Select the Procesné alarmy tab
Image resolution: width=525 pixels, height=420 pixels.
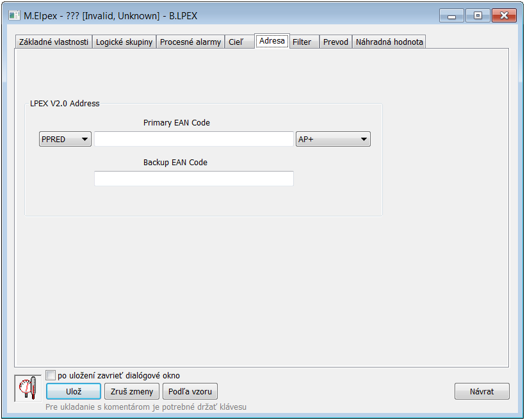(190, 42)
